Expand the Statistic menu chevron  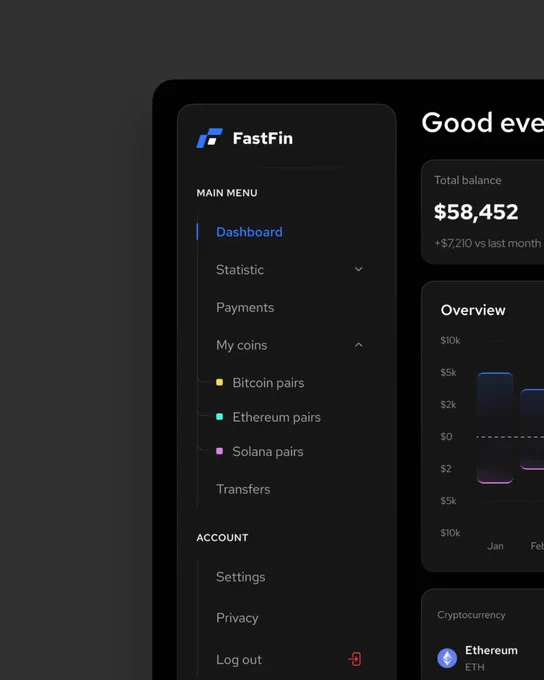point(358,269)
